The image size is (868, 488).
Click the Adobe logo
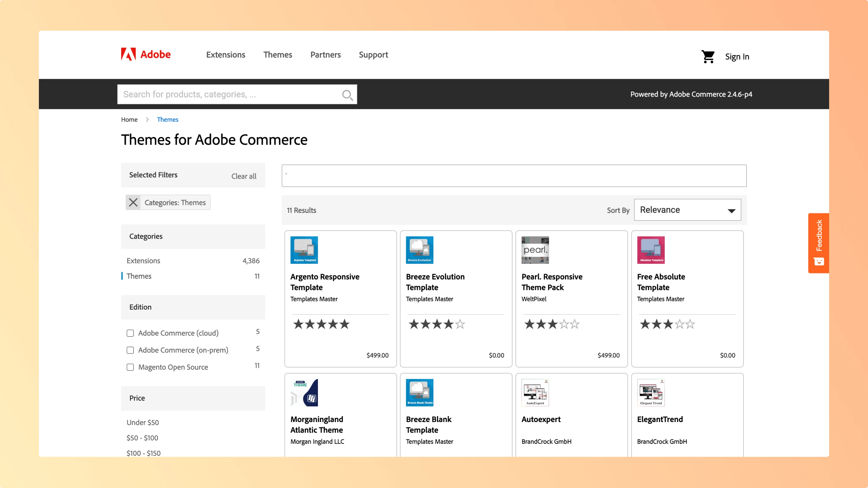(146, 54)
